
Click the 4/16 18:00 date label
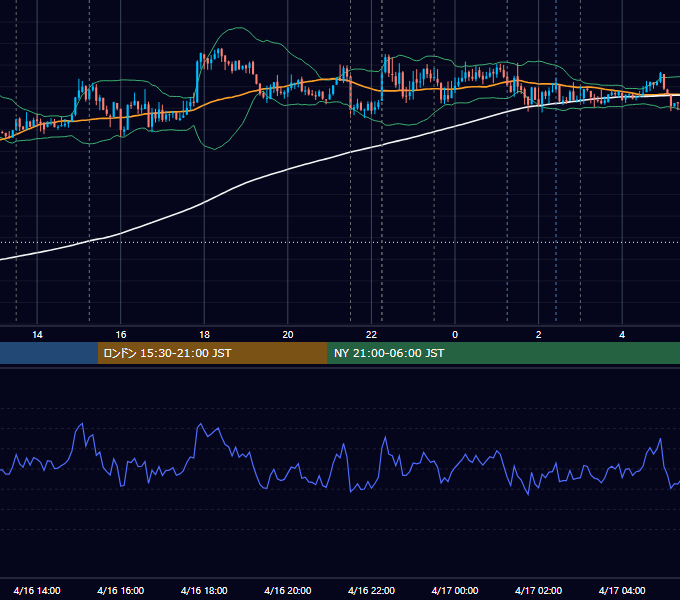(x=204, y=590)
